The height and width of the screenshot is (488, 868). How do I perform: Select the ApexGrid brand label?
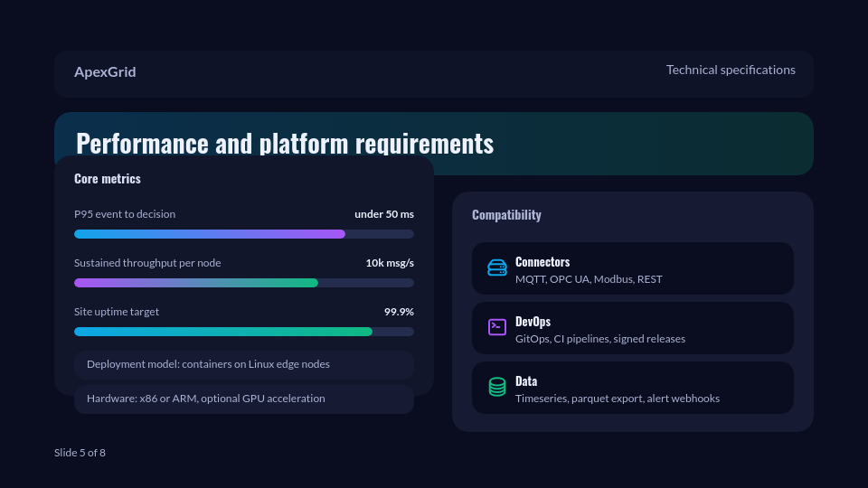click(105, 72)
